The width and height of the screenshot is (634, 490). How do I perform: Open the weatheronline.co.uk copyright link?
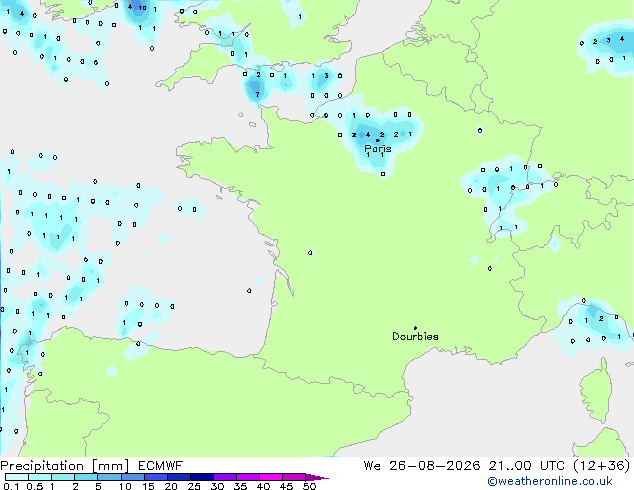point(550,481)
